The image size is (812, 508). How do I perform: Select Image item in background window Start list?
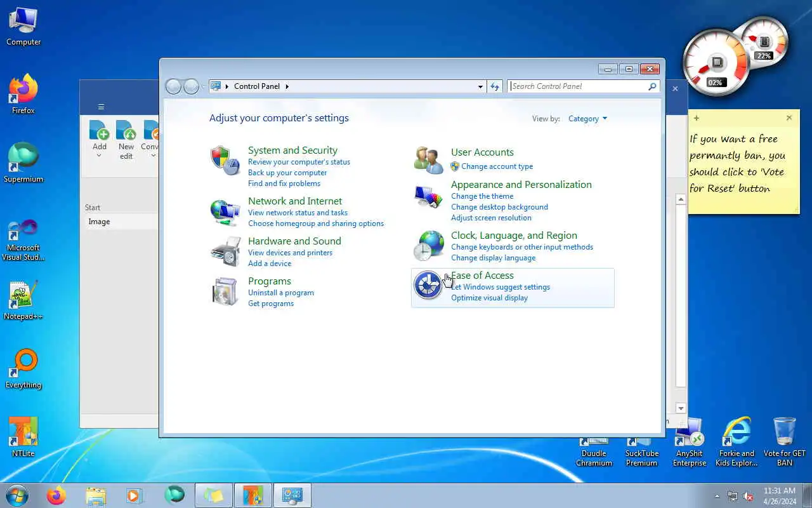point(121,222)
